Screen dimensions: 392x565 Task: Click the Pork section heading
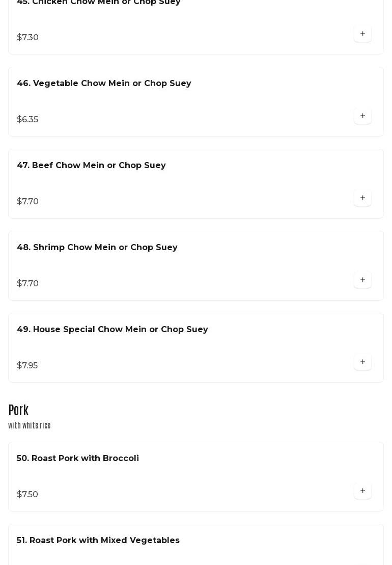point(18,410)
